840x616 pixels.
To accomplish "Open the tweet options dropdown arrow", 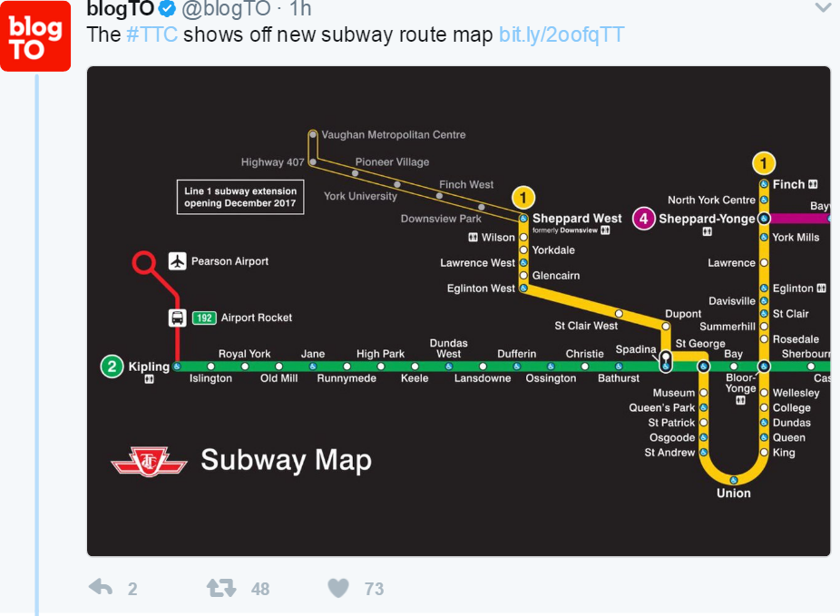I will [823, 8].
